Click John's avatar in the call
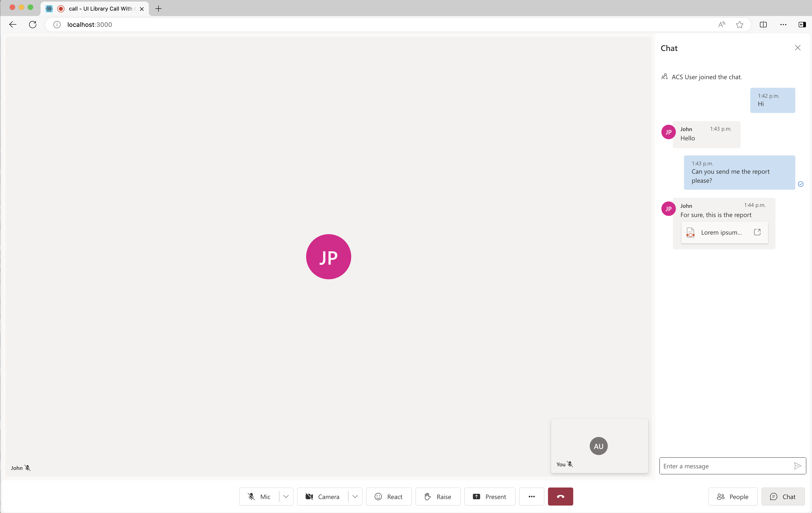The width and height of the screenshot is (812, 513). point(328,257)
